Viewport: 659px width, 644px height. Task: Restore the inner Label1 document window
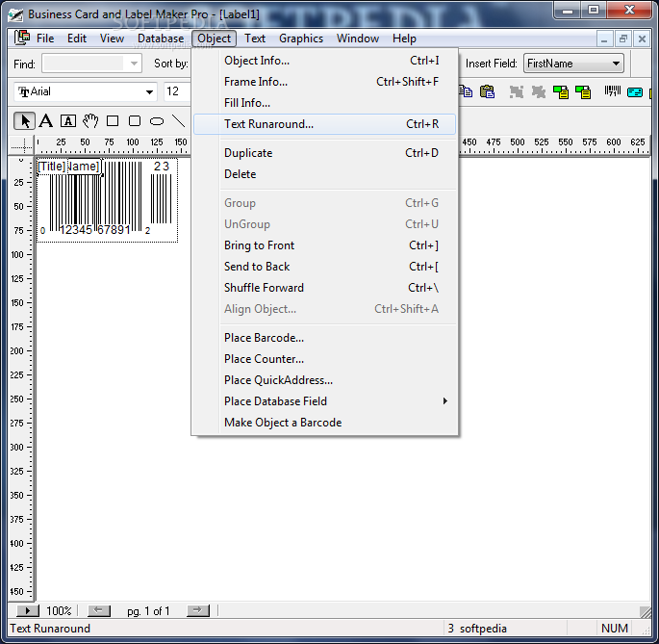point(622,39)
